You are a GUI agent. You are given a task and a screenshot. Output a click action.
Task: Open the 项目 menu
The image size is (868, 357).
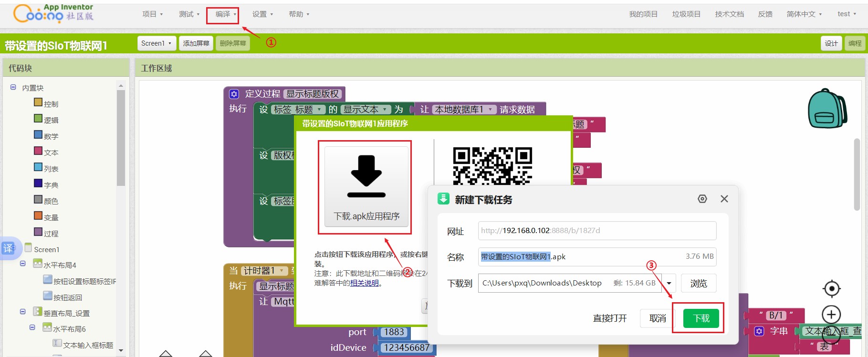point(152,14)
